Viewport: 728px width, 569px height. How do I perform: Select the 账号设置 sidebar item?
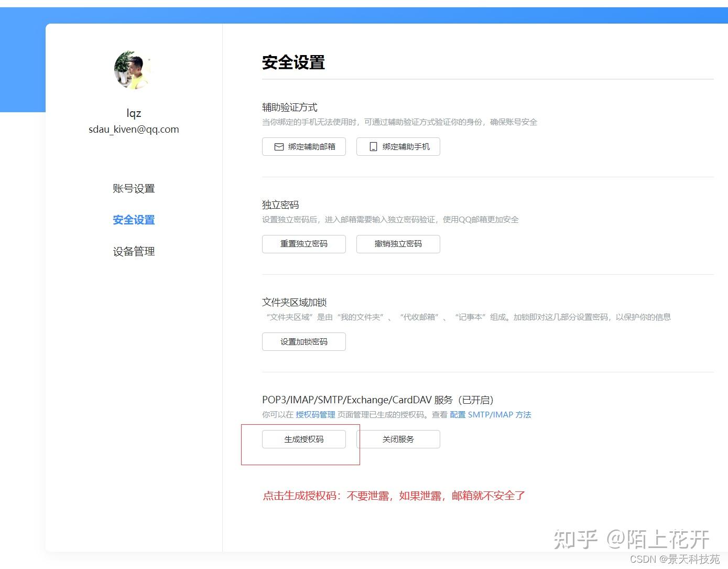click(x=134, y=188)
